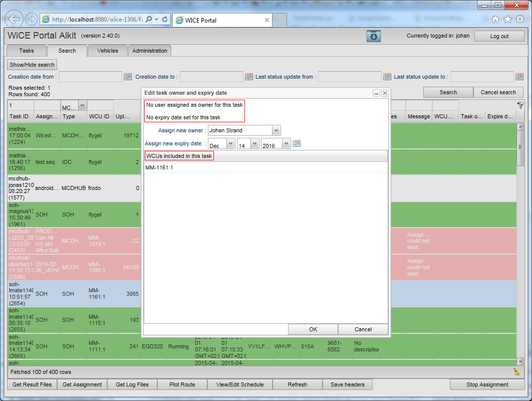The height and width of the screenshot is (401, 532).
Task: Click the Stop Assignment button
Action: click(x=487, y=384)
